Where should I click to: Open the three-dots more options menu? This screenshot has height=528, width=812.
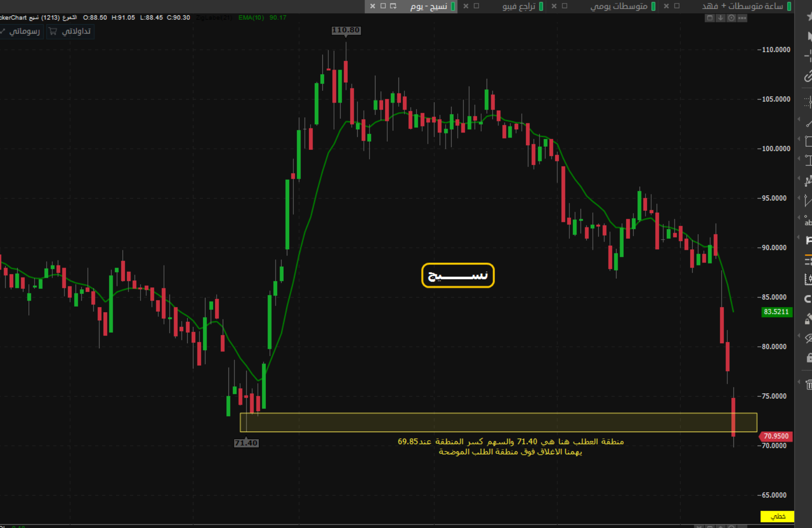(x=742, y=18)
